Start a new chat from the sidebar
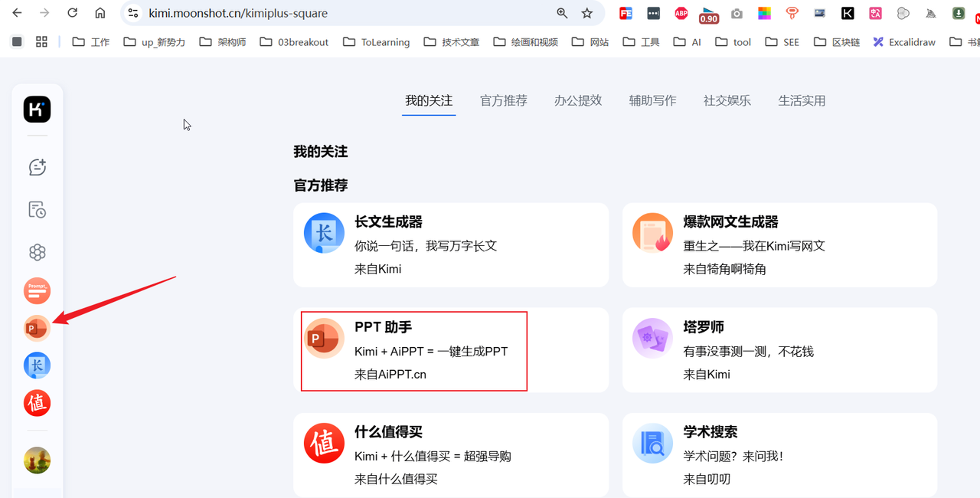This screenshot has height=498, width=980. tap(37, 167)
